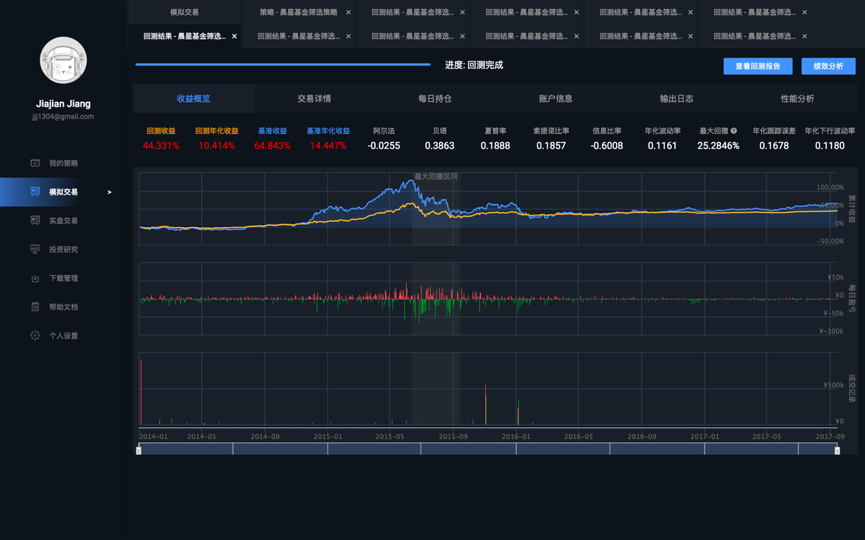Select the 模拟交易 sidebar icon

[x=35, y=192]
